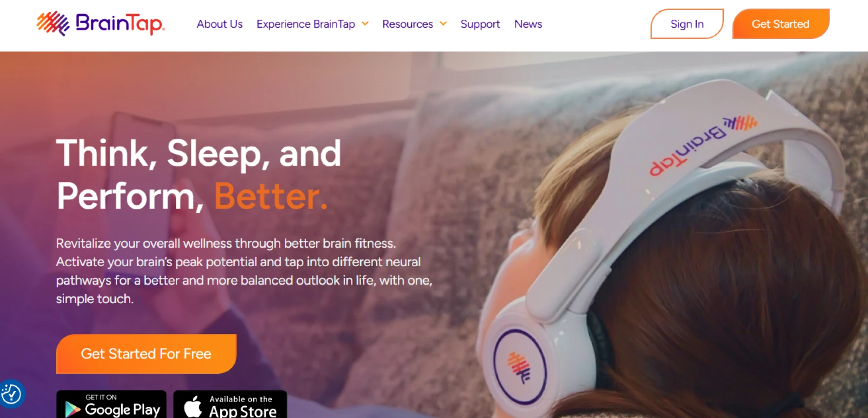
Task: Click the Sign In button
Action: (x=687, y=24)
